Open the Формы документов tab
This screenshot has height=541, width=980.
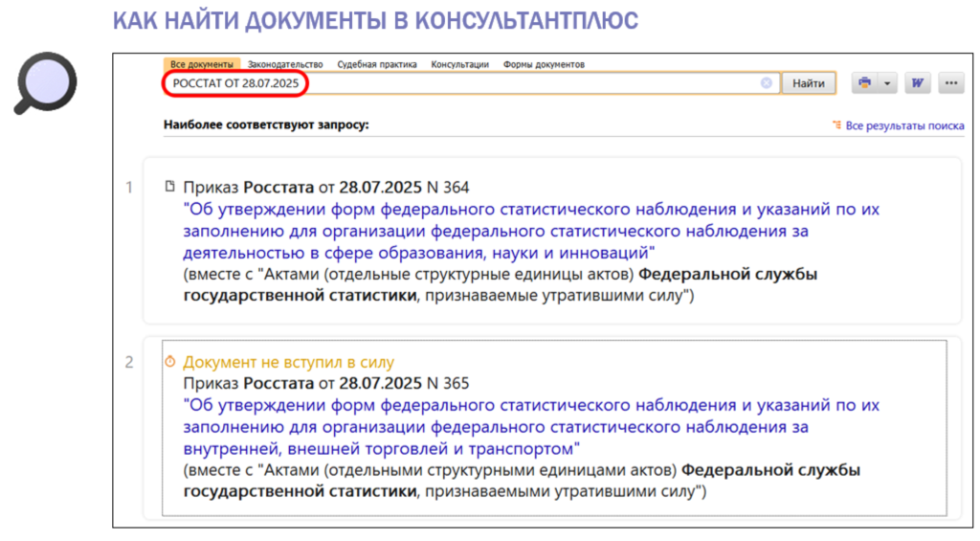point(544,64)
